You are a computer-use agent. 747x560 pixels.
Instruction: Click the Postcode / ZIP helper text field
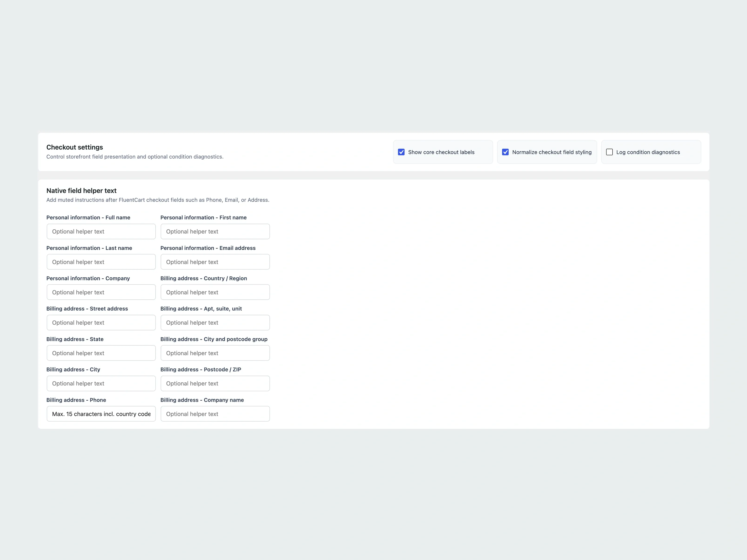point(215,383)
